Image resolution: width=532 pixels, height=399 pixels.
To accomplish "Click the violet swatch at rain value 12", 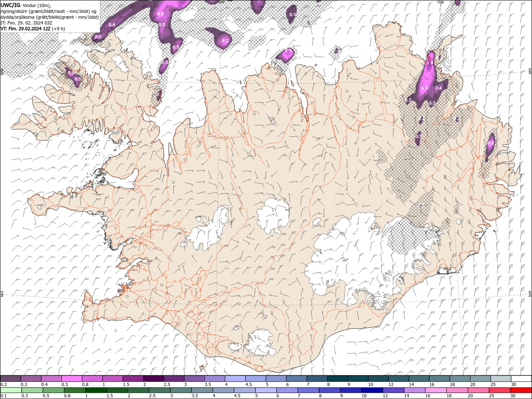I will click(393, 391).
